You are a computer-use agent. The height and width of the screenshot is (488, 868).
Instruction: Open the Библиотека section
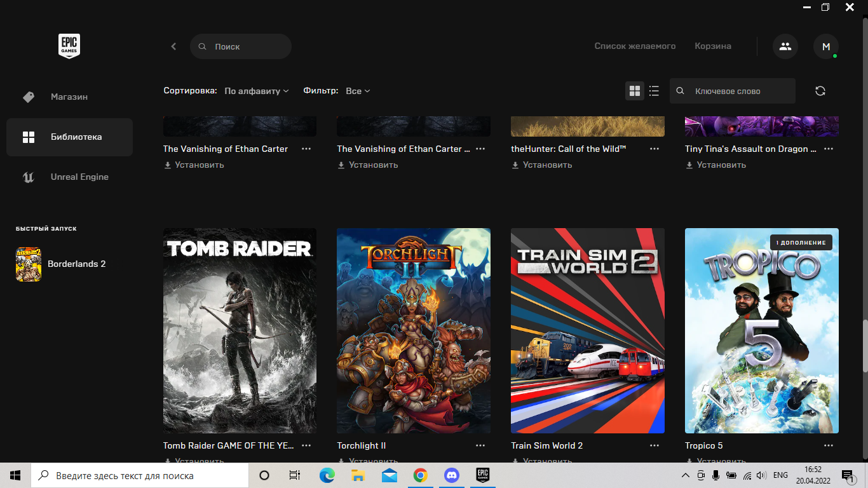click(69, 137)
